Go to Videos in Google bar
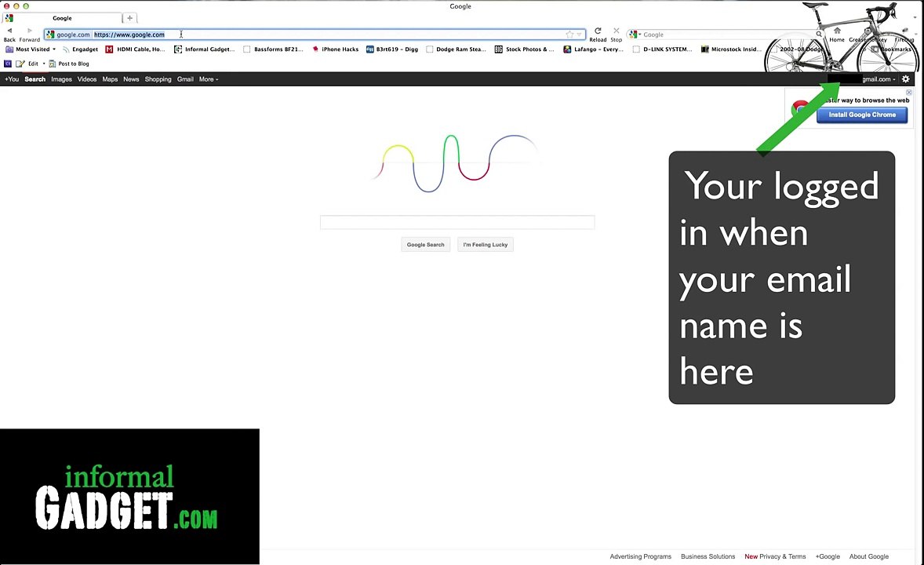Viewport: 924px width, 565px height. pos(86,79)
